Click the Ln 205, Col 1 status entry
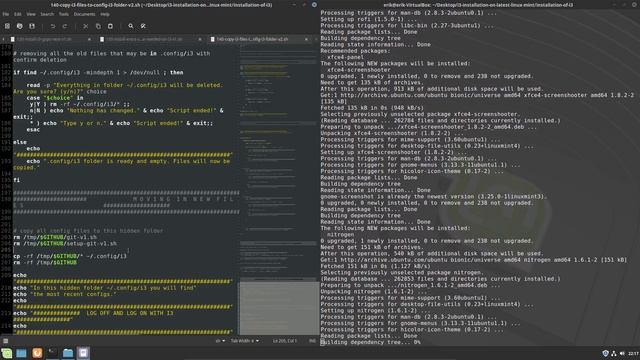Image resolution: width=640 pixels, height=360 pixels. pos(284,341)
